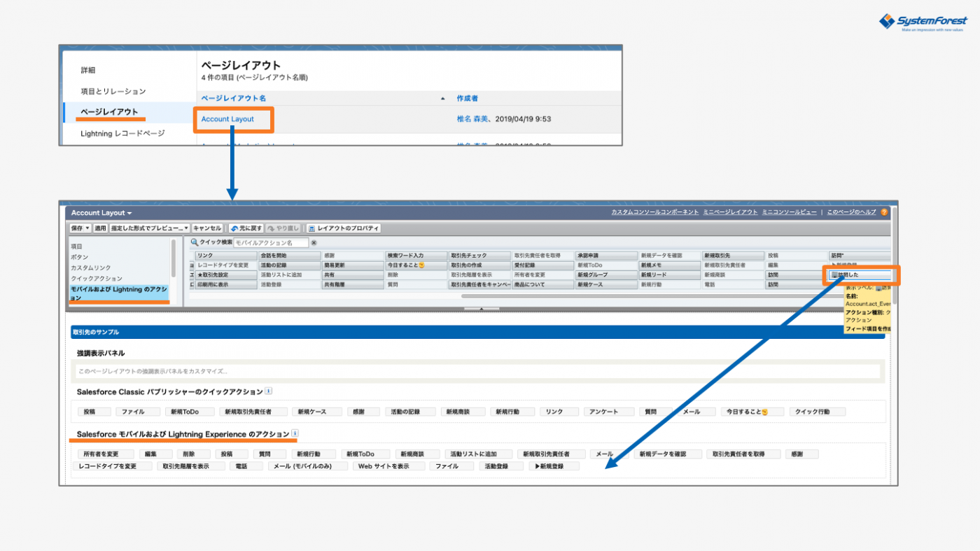Select 取引先階層を表示 in the Lightning actions

191,466
